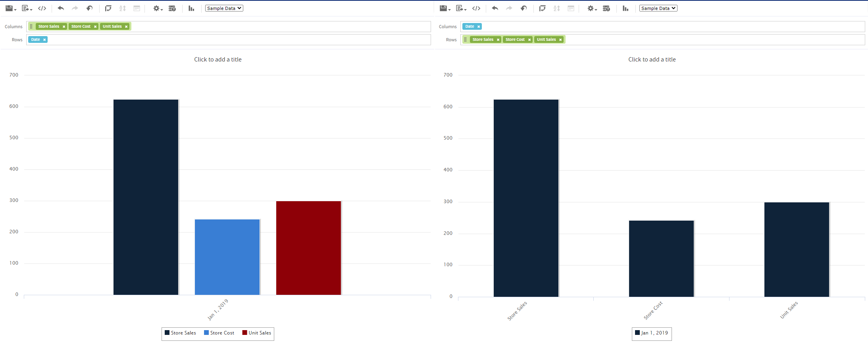This screenshot has width=868, height=346.
Task: Toggle the Store Cost legend swatch in left chart
Action: pos(206,333)
